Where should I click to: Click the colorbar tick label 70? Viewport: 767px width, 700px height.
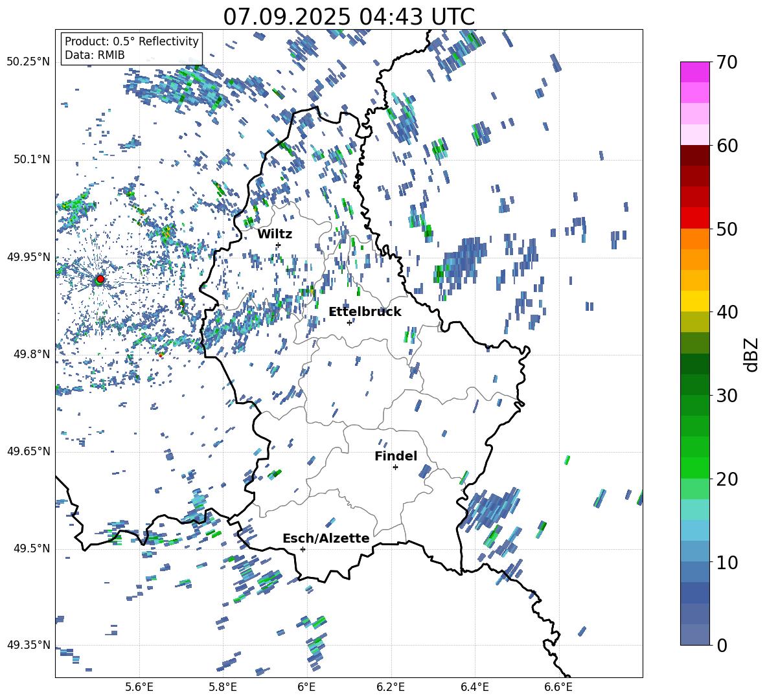pyautogui.click(x=727, y=63)
